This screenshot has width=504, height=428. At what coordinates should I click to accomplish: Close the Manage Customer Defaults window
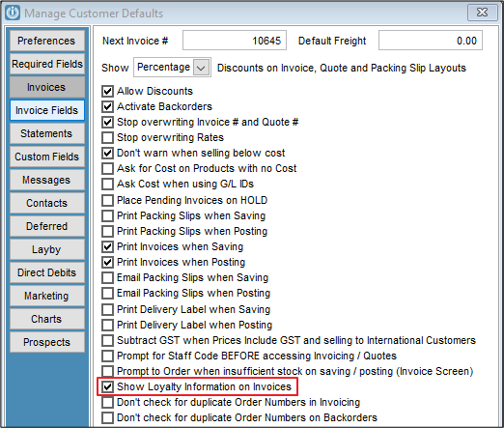482,13
